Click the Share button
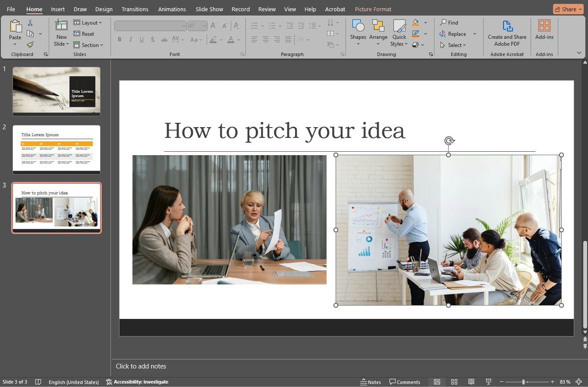The height and width of the screenshot is (387, 588). point(568,9)
